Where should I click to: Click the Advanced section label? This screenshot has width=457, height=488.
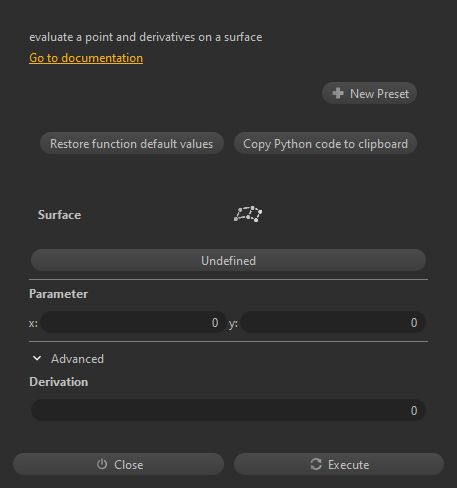[x=77, y=359]
